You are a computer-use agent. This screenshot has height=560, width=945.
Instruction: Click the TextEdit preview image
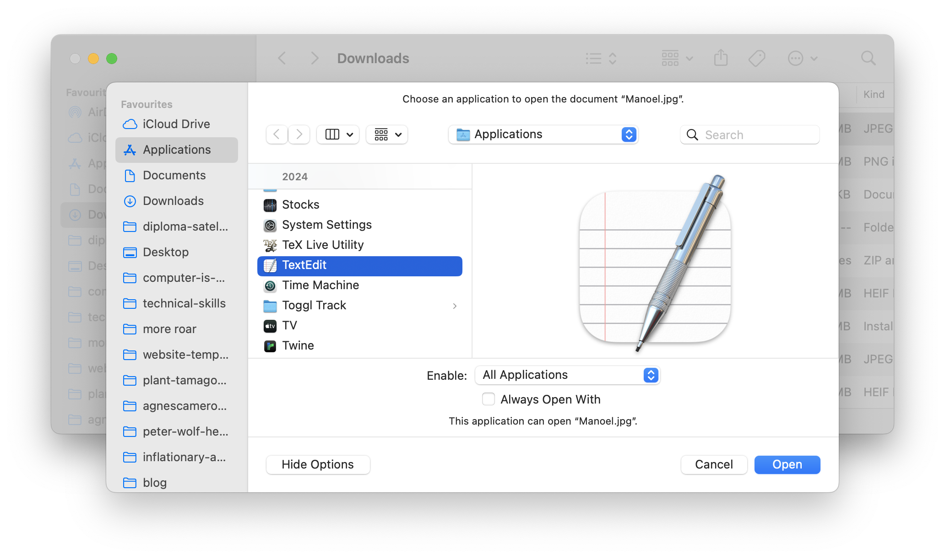(x=655, y=263)
